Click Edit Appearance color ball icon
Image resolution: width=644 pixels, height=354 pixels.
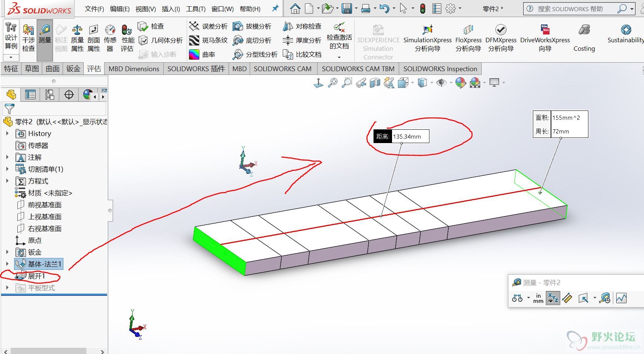(461, 83)
